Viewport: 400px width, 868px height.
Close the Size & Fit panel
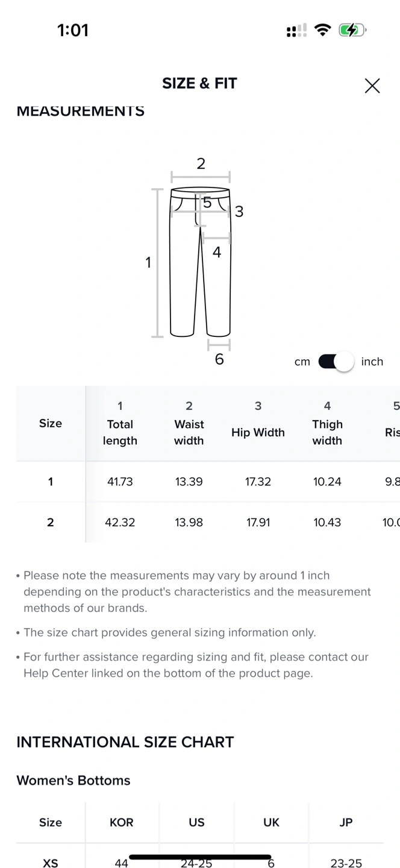372,86
